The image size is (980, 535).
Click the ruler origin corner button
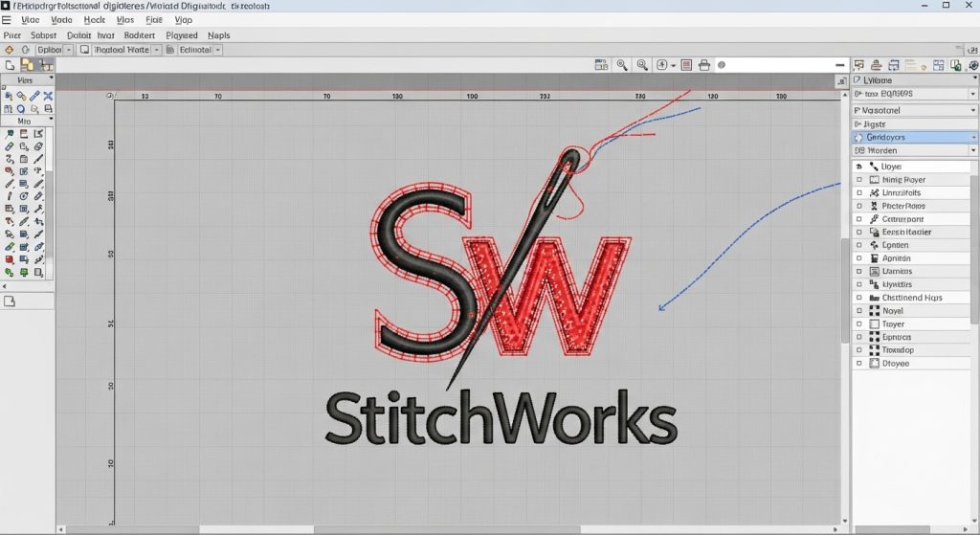pos(110,96)
